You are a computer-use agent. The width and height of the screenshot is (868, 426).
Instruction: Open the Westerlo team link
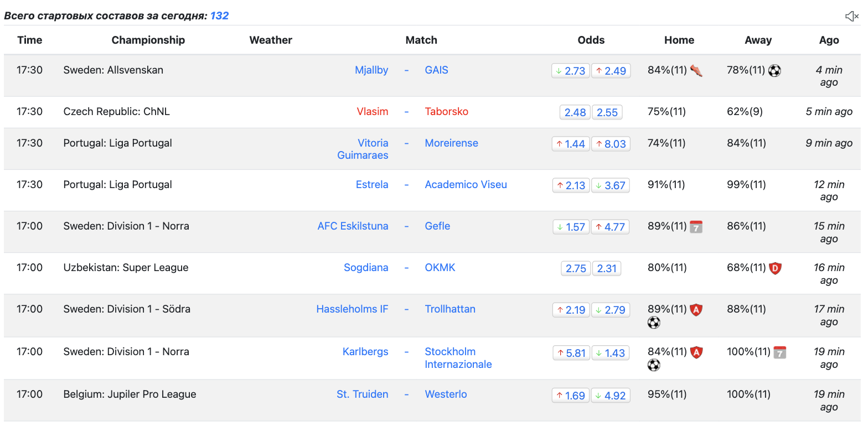click(x=446, y=394)
